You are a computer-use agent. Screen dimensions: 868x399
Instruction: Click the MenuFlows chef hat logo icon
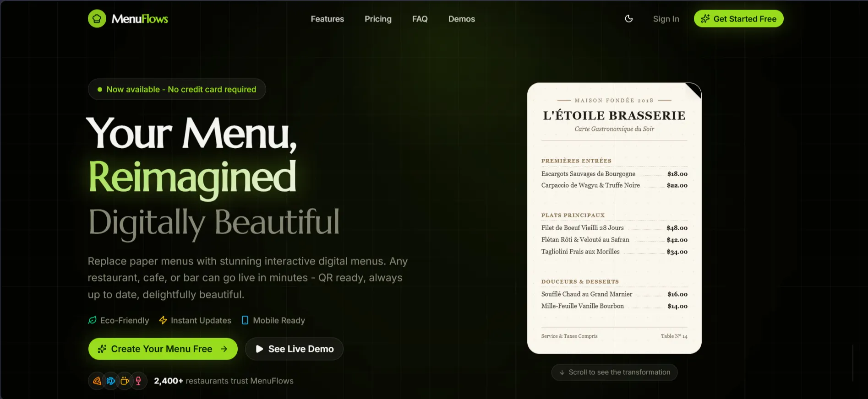[97, 19]
